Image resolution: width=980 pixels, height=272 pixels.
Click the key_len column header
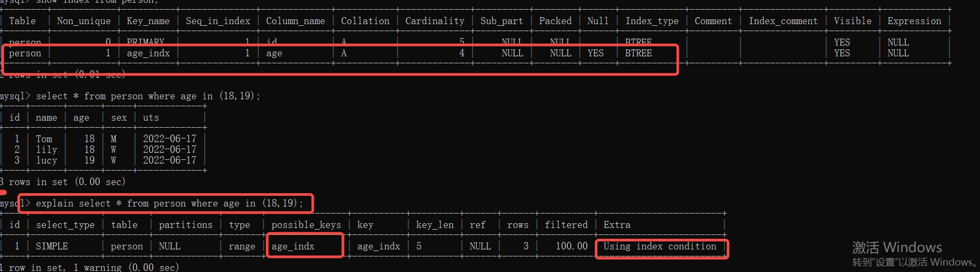tap(435, 225)
